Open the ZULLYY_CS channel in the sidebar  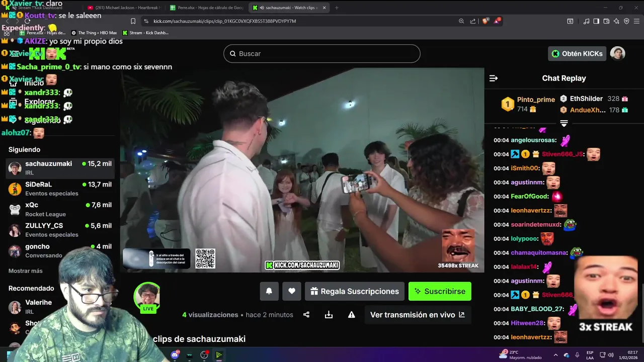pos(60,230)
